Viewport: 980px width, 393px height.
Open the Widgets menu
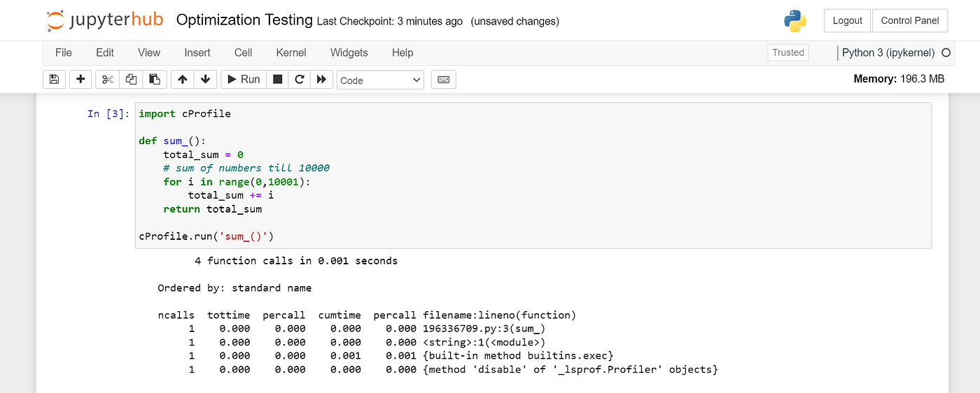point(349,52)
